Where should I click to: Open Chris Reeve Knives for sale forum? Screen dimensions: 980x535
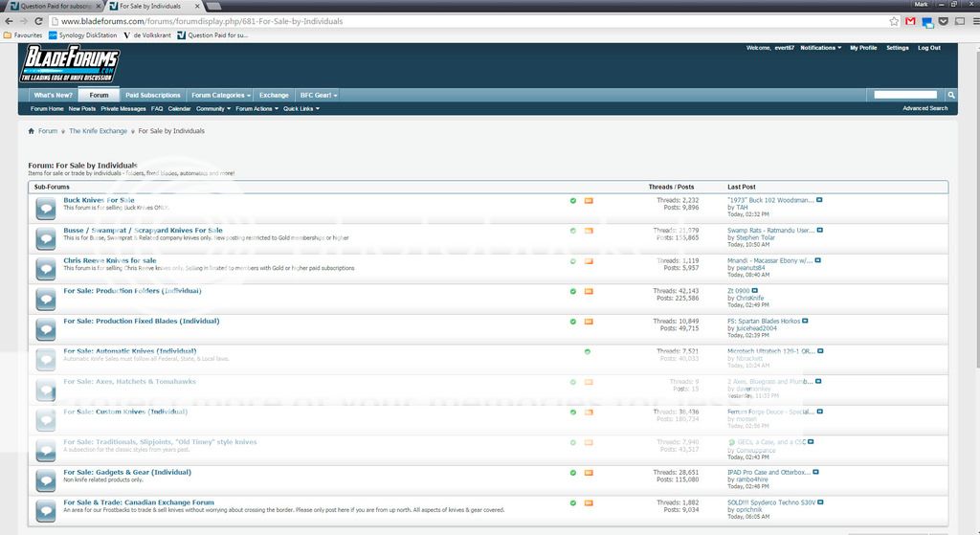pos(110,260)
